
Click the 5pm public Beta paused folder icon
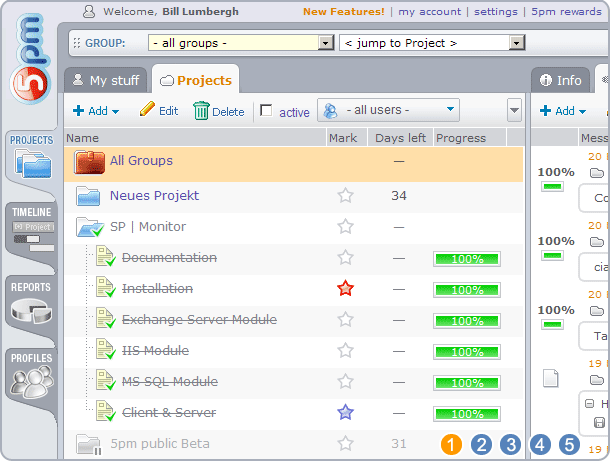89,445
